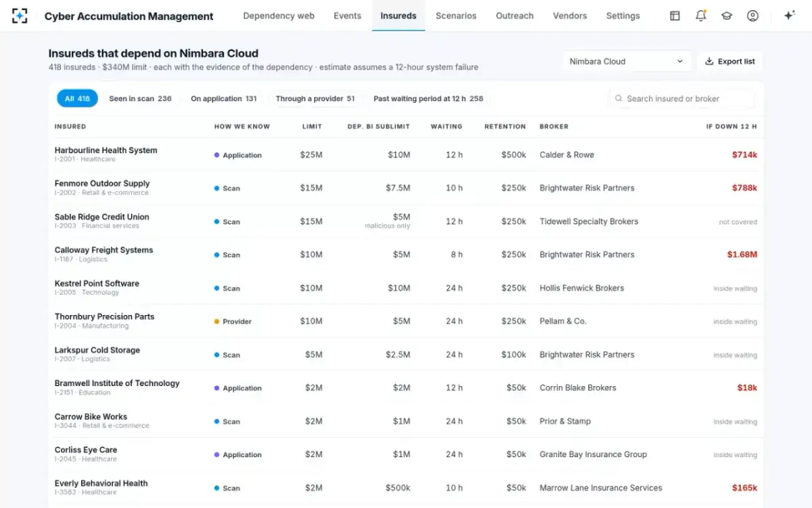Click broker Calder & Rowe
Image resolution: width=812 pixels, height=508 pixels.
(x=567, y=155)
